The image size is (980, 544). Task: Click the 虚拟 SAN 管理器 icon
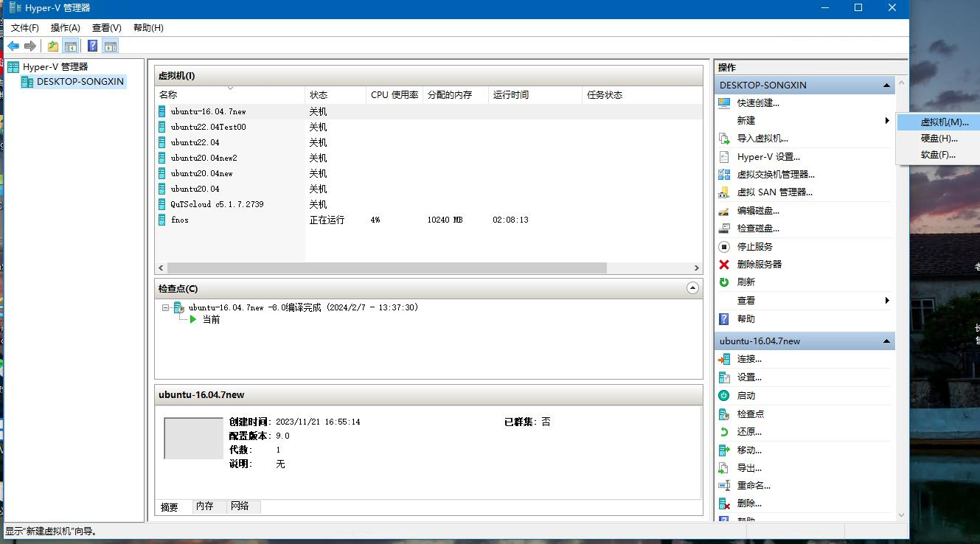(724, 192)
